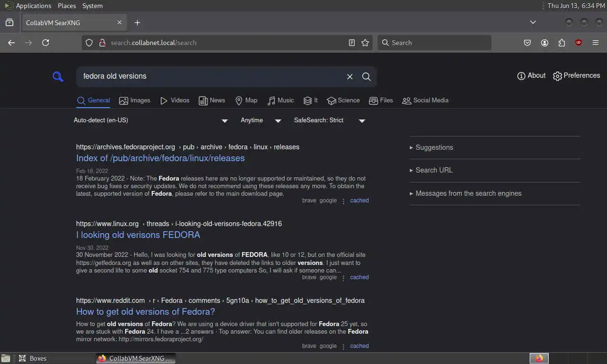Open the Extensions puzzle icon

point(561,43)
